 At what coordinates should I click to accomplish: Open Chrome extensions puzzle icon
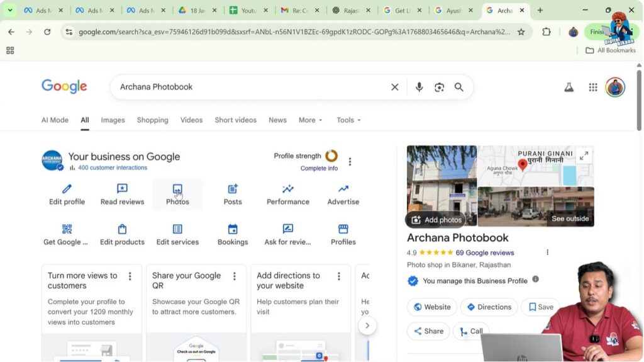547,31
